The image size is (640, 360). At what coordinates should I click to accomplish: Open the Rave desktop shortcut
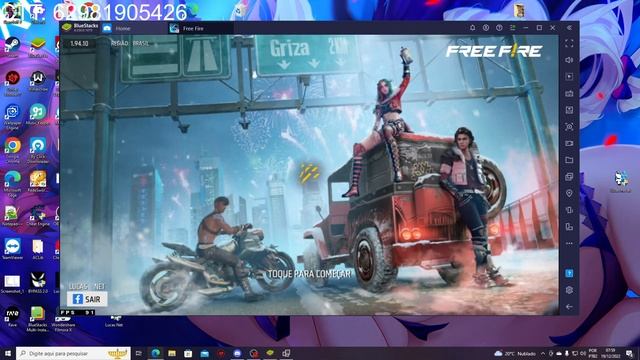coord(12,316)
